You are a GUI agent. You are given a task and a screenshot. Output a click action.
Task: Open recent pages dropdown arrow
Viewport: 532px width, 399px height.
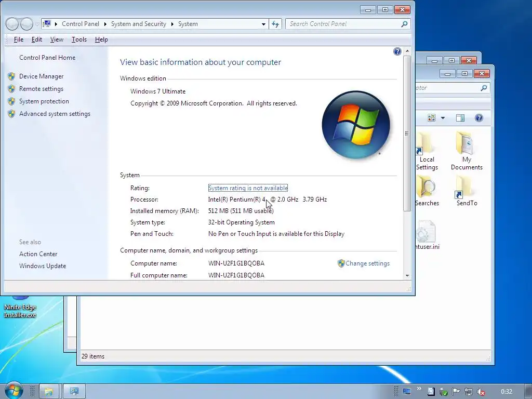37,24
